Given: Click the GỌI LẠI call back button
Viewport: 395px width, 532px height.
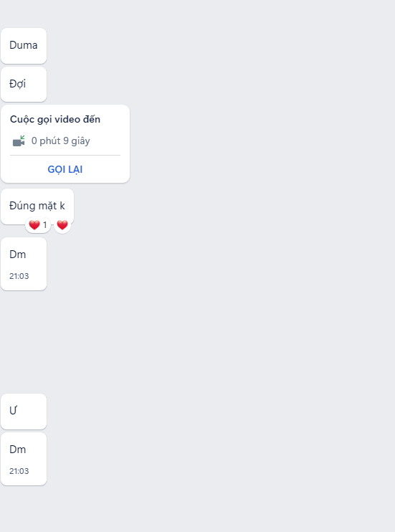Looking at the screenshot, I should tap(65, 169).
